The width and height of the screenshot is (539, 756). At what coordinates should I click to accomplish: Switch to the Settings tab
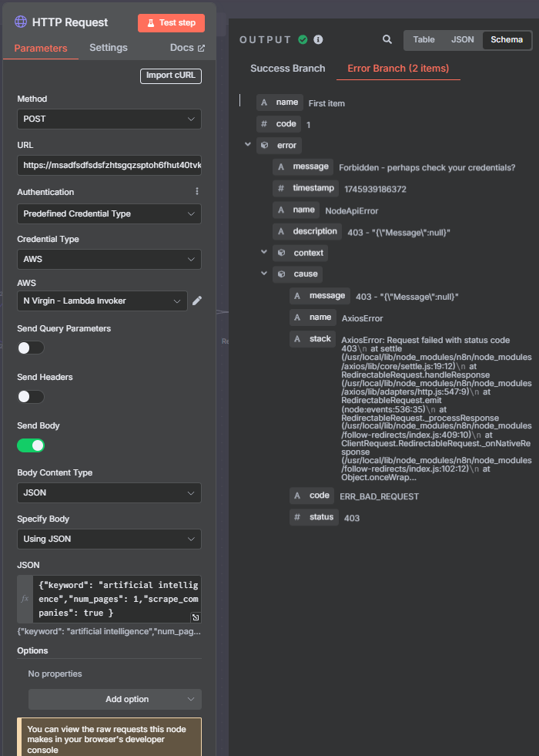109,47
